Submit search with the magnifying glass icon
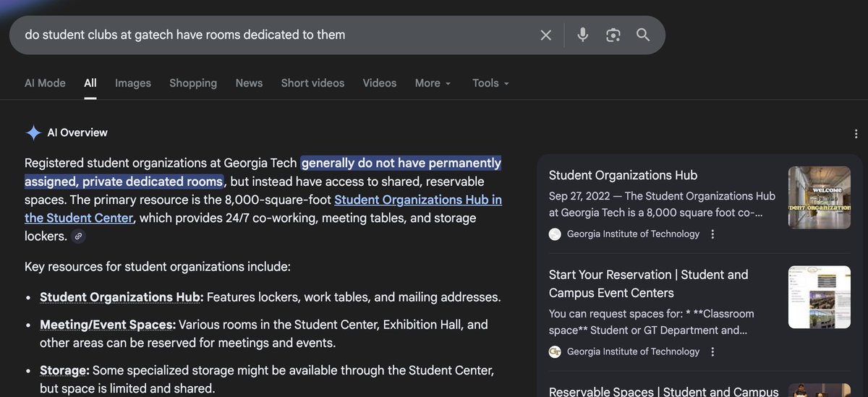 coord(643,35)
